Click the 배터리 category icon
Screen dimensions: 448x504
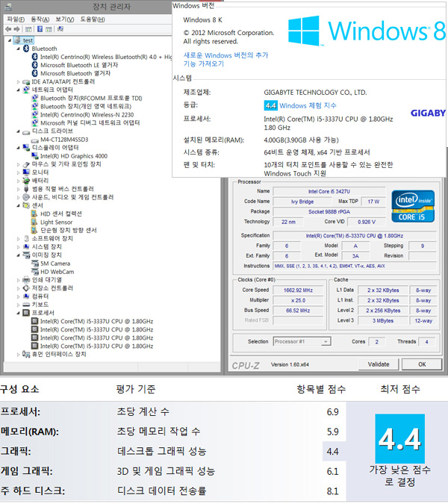26,181
